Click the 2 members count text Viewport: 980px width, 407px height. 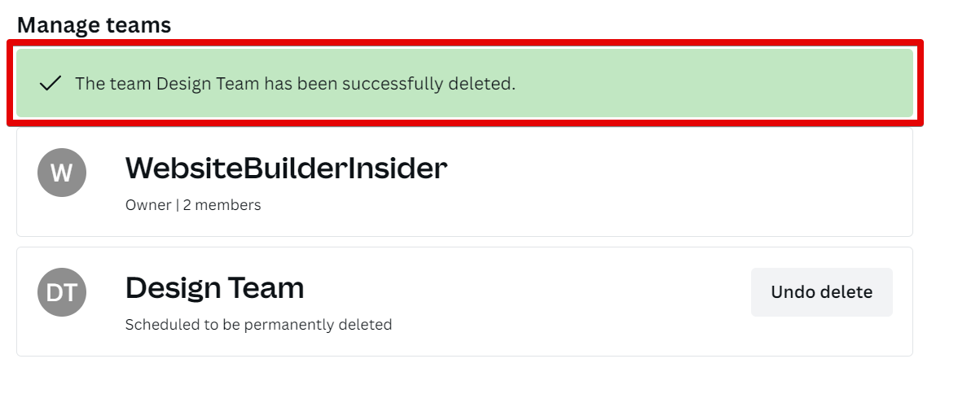[x=222, y=205]
